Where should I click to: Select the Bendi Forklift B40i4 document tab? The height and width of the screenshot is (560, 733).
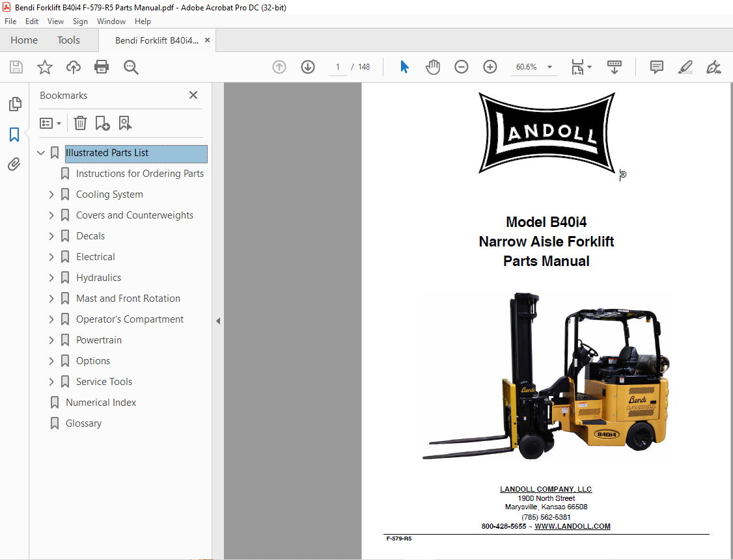[x=157, y=40]
